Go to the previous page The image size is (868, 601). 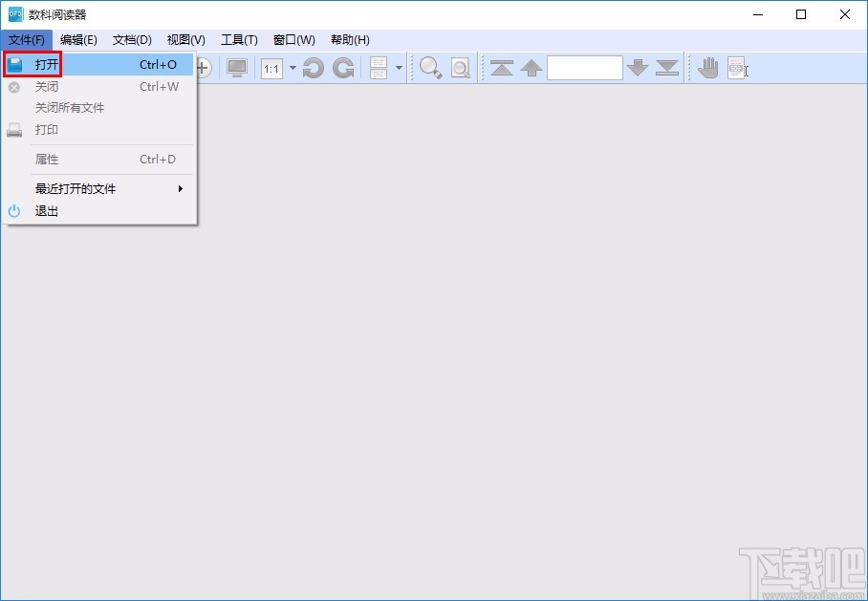pos(532,68)
